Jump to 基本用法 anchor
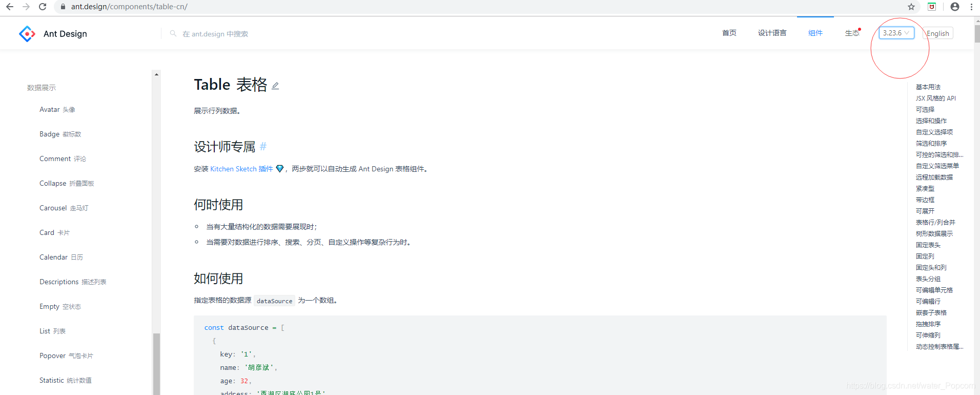Image resolution: width=980 pixels, height=395 pixels. click(x=928, y=87)
